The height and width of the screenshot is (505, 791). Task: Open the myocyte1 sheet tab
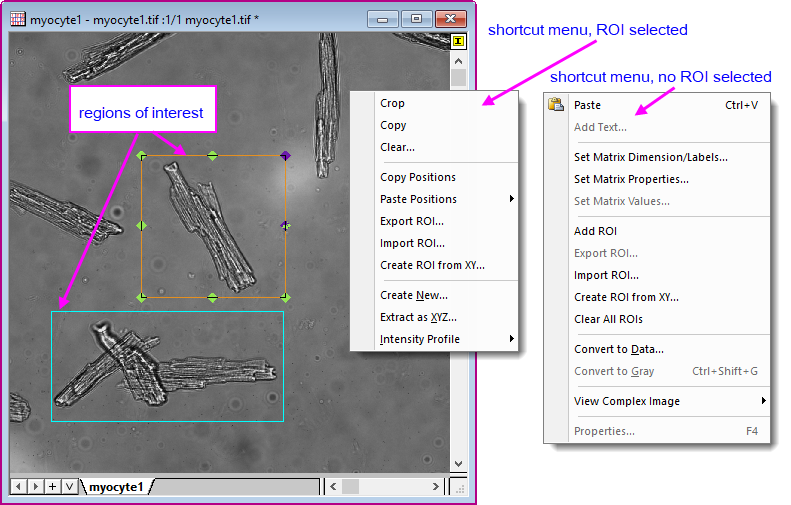click(x=116, y=487)
